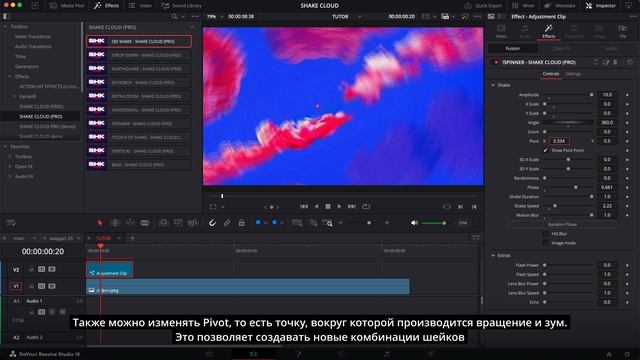Select the dynamic trim mode tool
The image size is (640, 360).
130,222
